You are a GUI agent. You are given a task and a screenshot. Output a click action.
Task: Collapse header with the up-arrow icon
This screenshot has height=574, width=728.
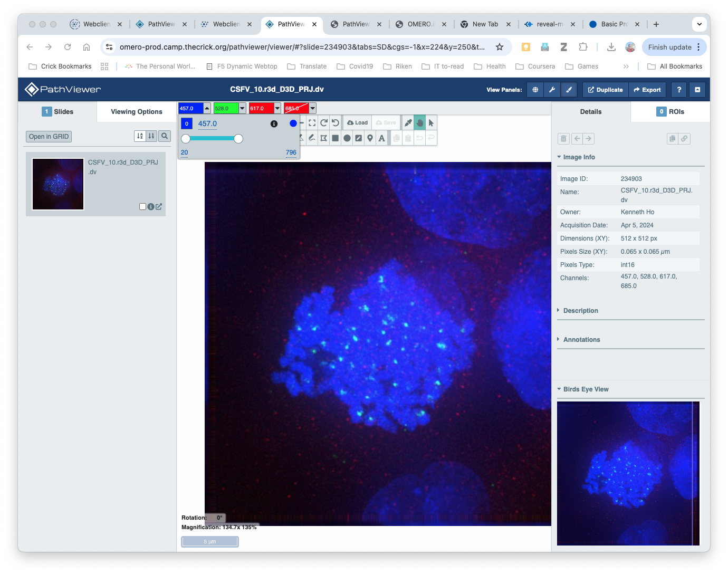pyautogui.click(x=697, y=90)
